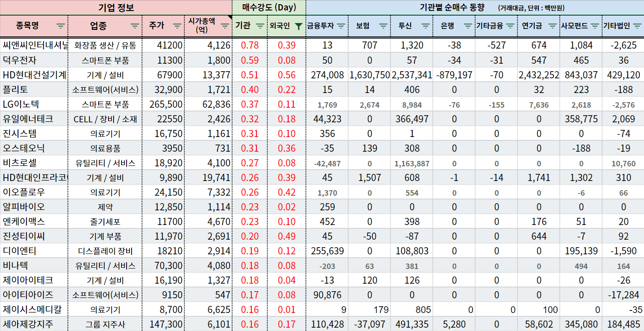Click the 알피바이오 stock name cell
The image size is (644, 331).
pyautogui.click(x=34, y=207)
